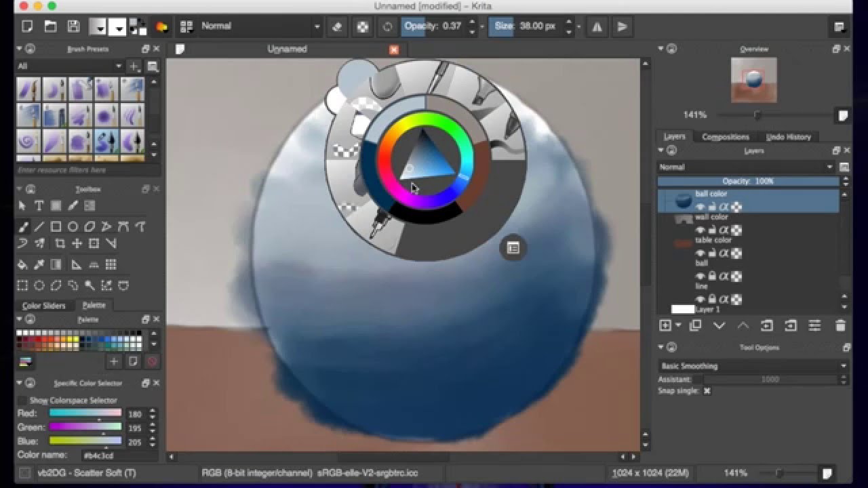868x488 pixels.
Task: Open the Undo History tab
Action: (x=789, y=136)
